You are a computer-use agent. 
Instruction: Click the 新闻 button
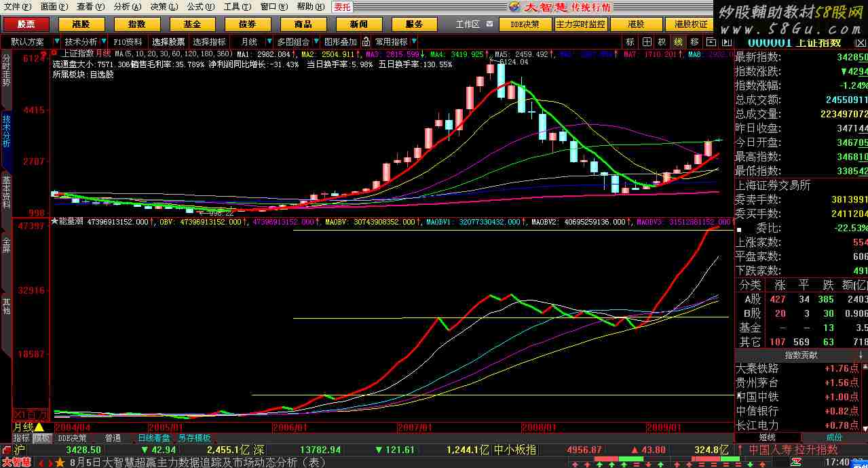[359, 24]
